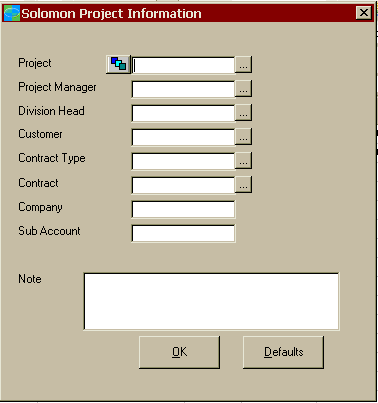Open lookup ellipsis for Customer field
Image resolution: width=378 pixels, height=403 pixels.
pos(243,137)
